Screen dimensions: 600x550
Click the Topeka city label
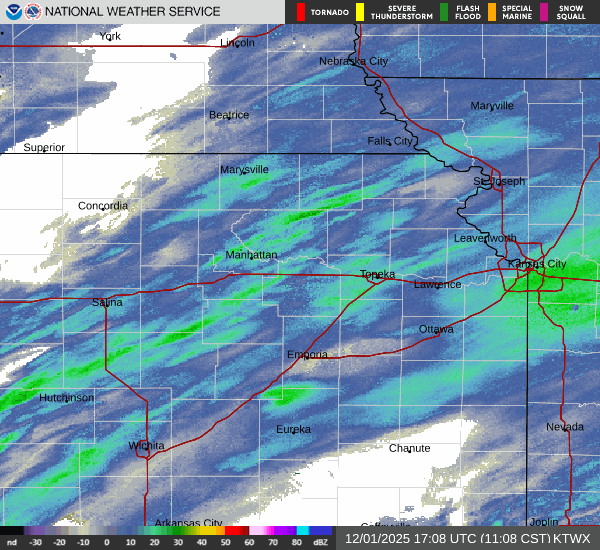(377, 274)
